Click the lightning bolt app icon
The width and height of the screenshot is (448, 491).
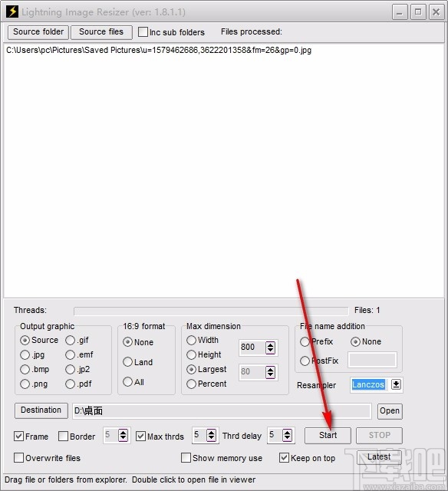click(12, 12)
